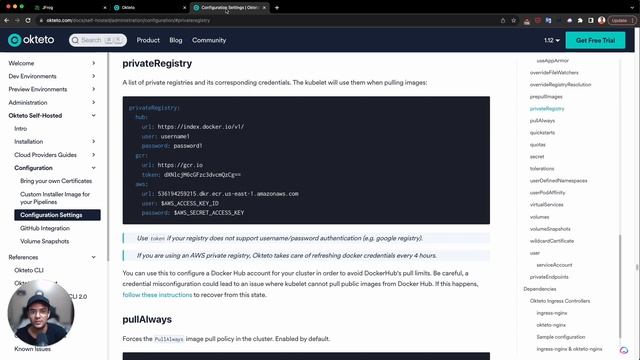The height and width of the screenshot is (360, 640).
Task: Go back using the browser back arrow
Action: click(x=7, y=20)
